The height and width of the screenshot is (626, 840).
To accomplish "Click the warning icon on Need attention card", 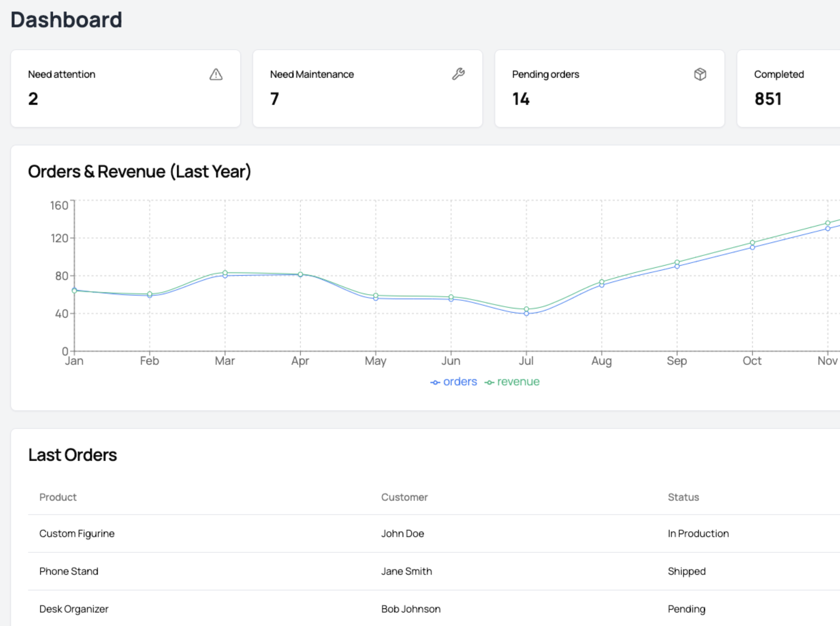I will (x=216, y=74).
